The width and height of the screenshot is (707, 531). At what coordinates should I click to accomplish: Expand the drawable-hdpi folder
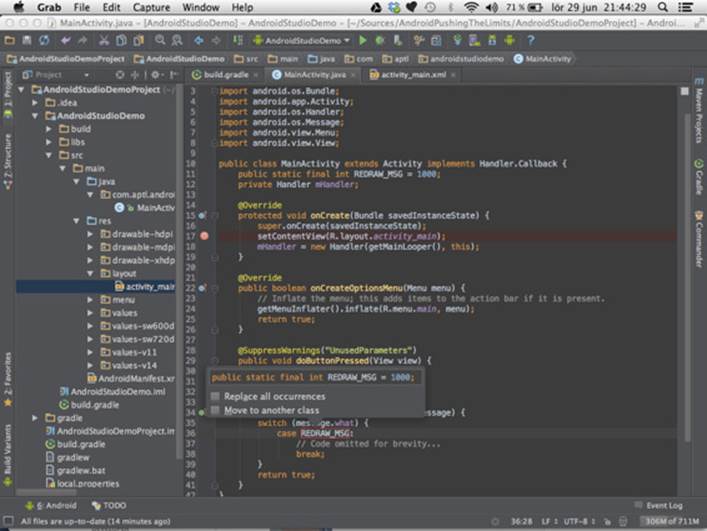pos(90,234)
